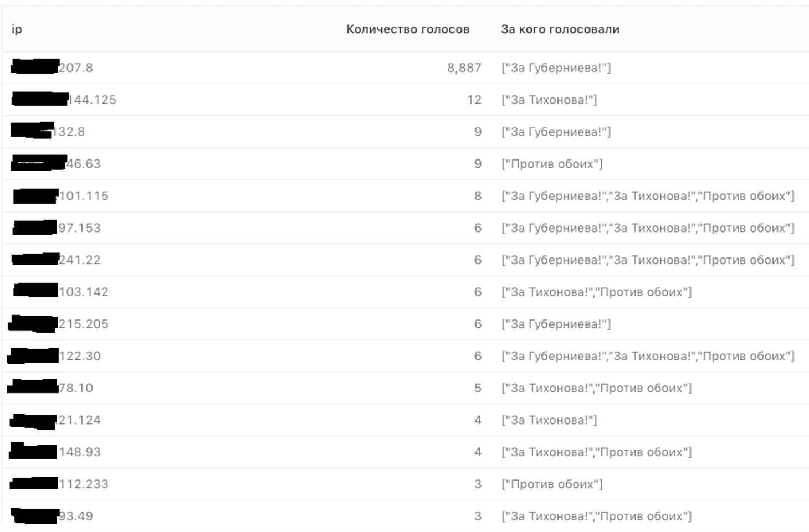The image size is (809, 532).
Task: Select the IP ending in 112.233
Action: click(59, 484)
